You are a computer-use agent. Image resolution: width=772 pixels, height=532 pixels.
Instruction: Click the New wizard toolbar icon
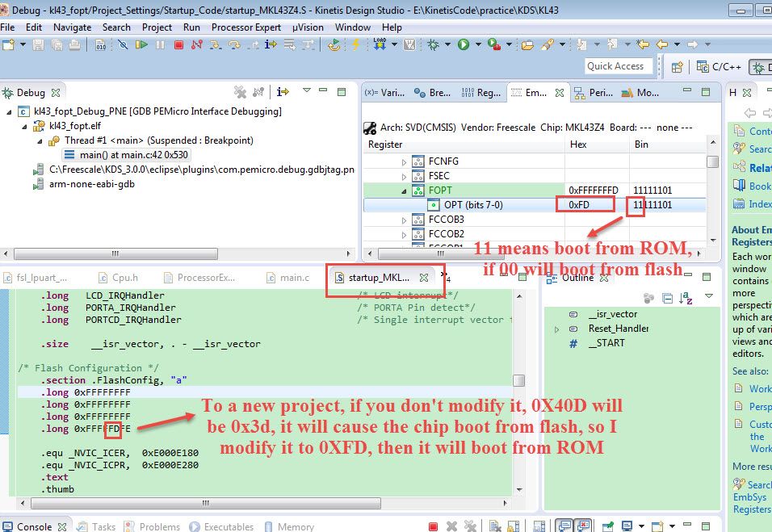click(8, 44)
